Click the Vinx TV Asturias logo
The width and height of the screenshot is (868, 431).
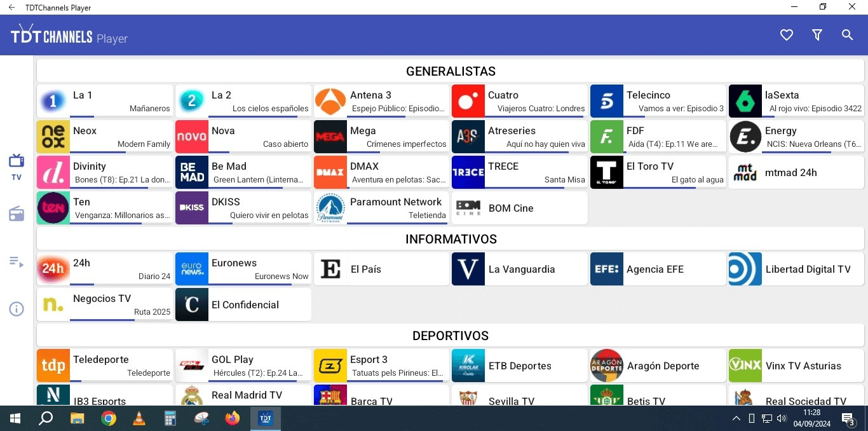pyautogui.click(x=745, y=366)
